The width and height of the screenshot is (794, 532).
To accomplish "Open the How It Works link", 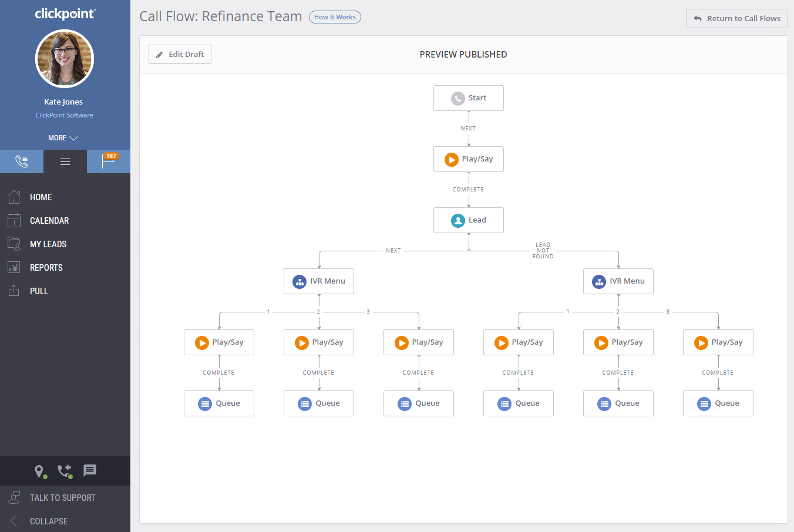I will pyautogui.click(x=335, y=16).
